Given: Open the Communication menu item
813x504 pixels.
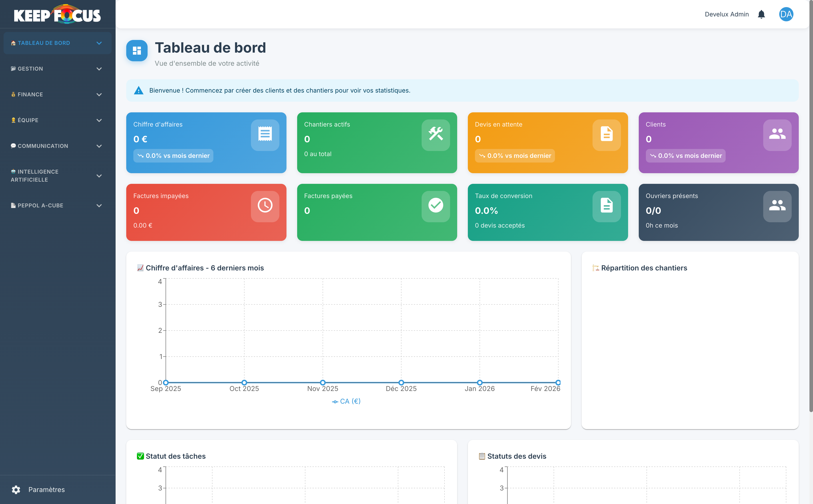Looking at the screenshot, I should 43,146.
